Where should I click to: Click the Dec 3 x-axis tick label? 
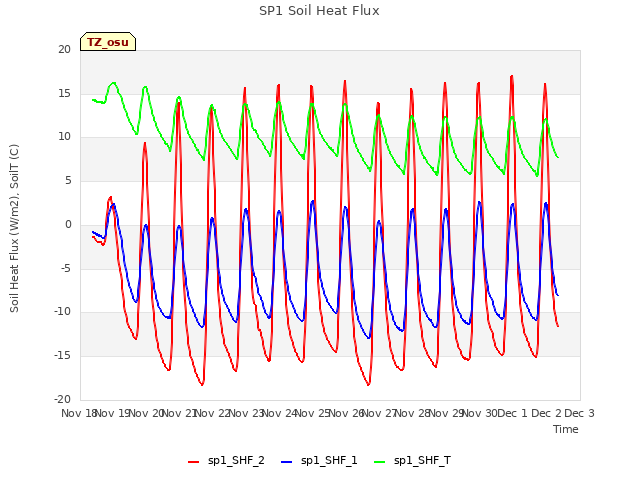coord(579,413)
